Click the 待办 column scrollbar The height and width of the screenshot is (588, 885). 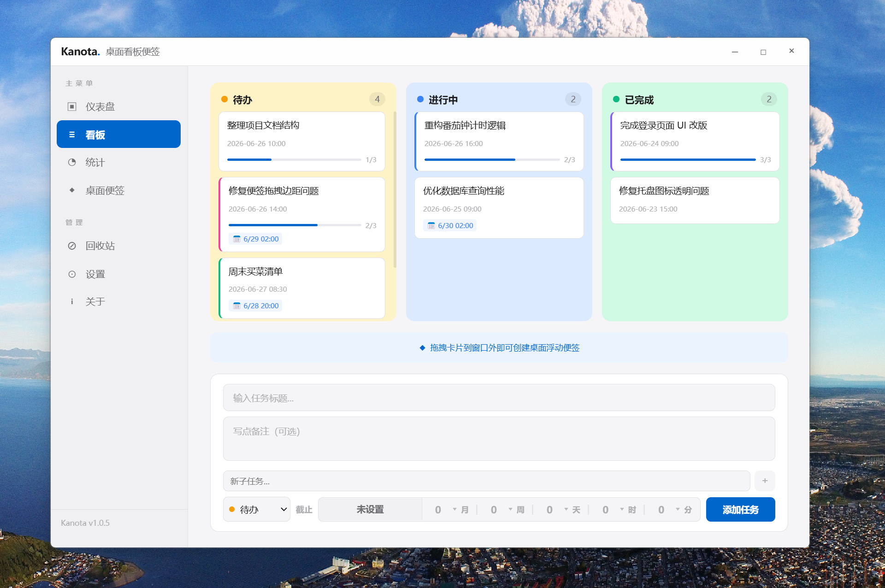[x=395, y=189]
